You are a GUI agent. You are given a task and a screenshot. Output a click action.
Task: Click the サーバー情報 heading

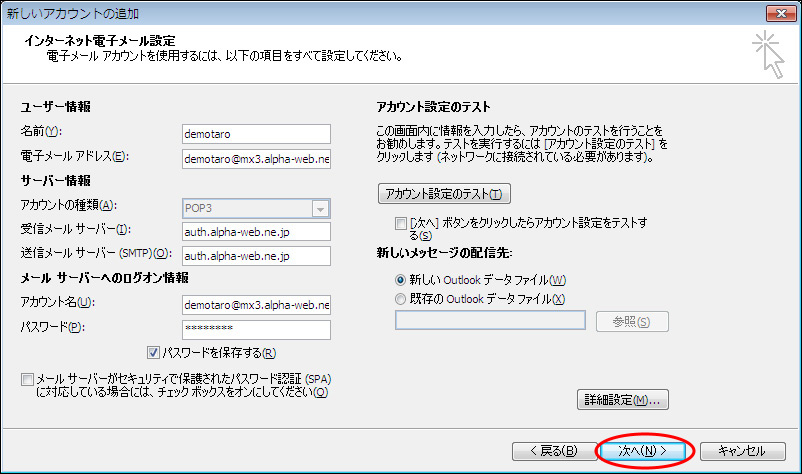tap(56, 180)
